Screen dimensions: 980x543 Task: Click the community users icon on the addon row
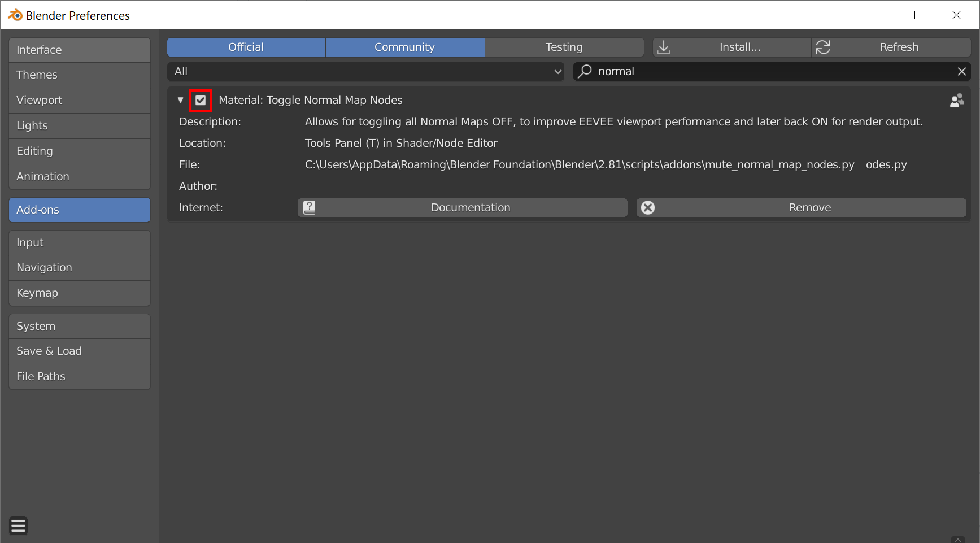click(x=957, y=100)
